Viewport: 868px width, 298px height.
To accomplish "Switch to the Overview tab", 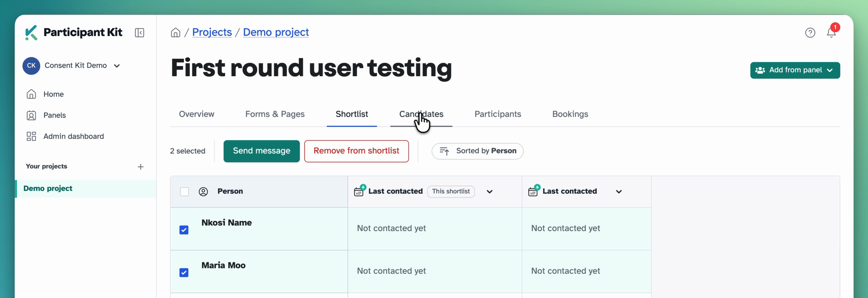I will (x=197, y=114).
